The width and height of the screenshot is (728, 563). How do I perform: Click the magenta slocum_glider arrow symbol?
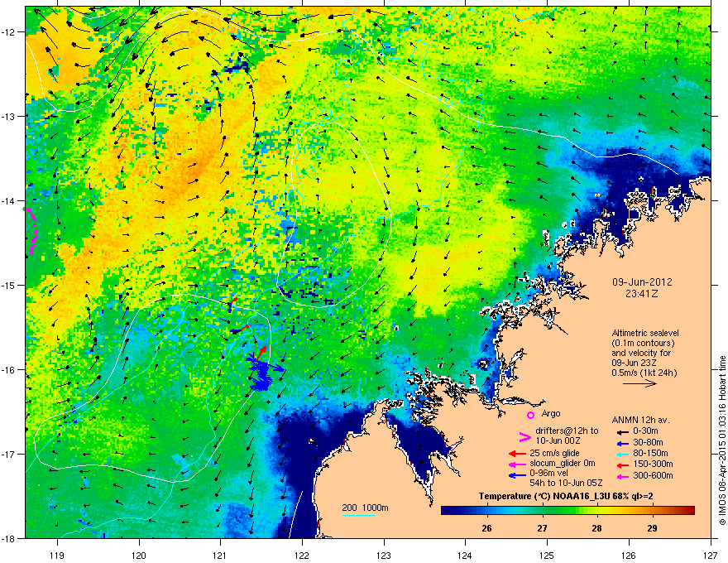tap(517, 464)
